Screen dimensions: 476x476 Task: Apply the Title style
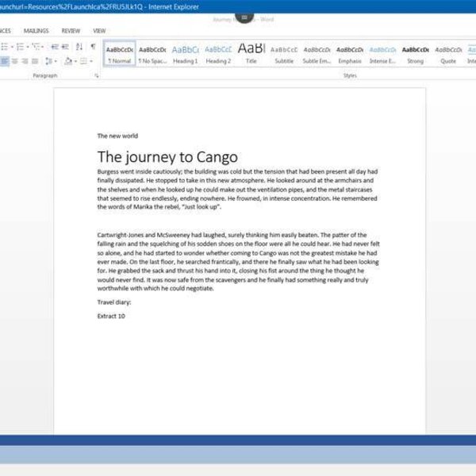click(x=251, y=54)
